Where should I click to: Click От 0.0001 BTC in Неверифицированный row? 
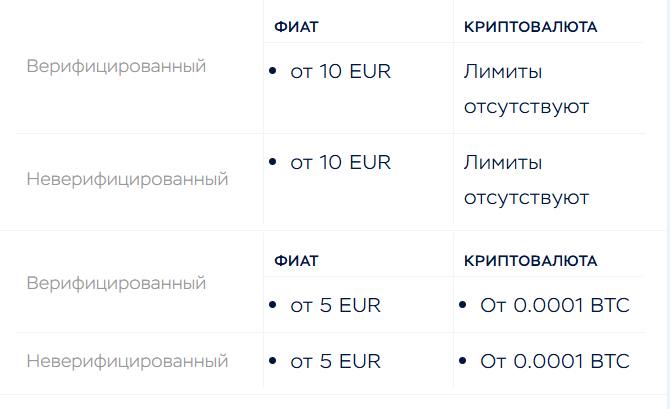555,362
